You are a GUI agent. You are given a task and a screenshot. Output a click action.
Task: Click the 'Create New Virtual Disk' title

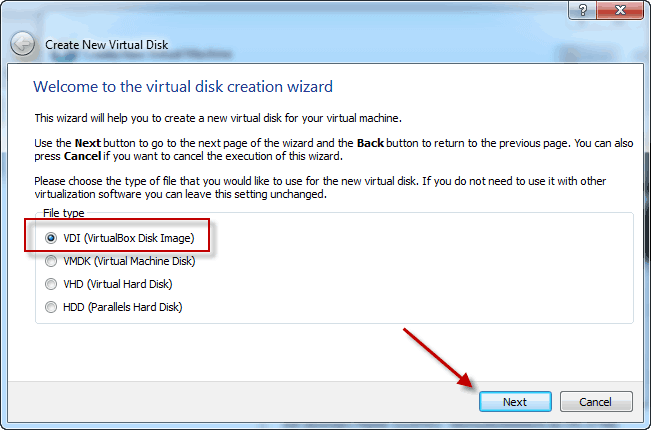106,45
